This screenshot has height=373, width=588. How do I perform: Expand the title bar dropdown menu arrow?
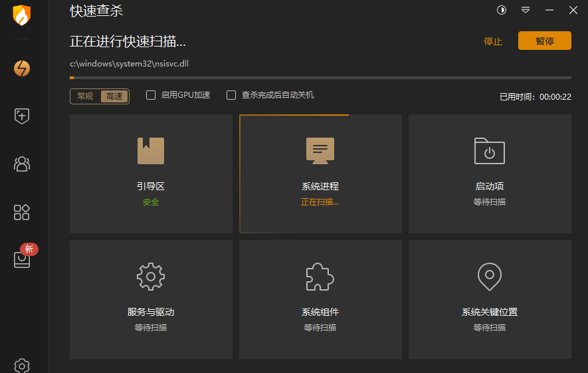[526, 10]
